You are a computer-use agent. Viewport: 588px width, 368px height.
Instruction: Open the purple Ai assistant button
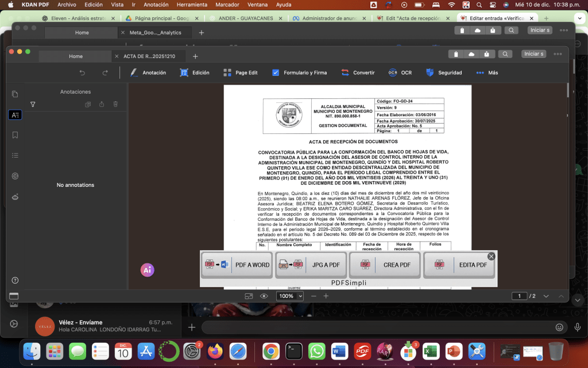148,270
